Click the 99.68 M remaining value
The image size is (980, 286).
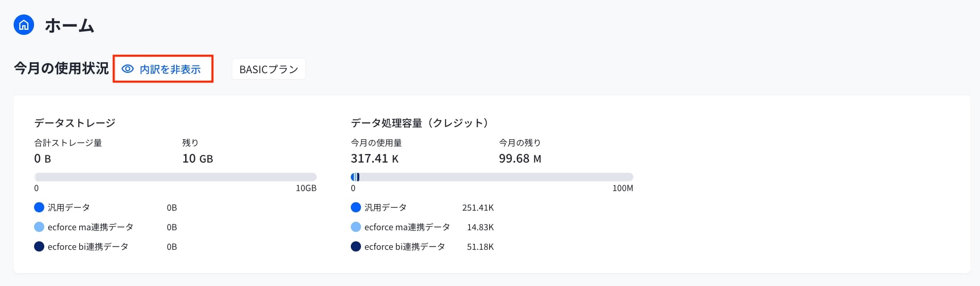[x=520, y=159]
